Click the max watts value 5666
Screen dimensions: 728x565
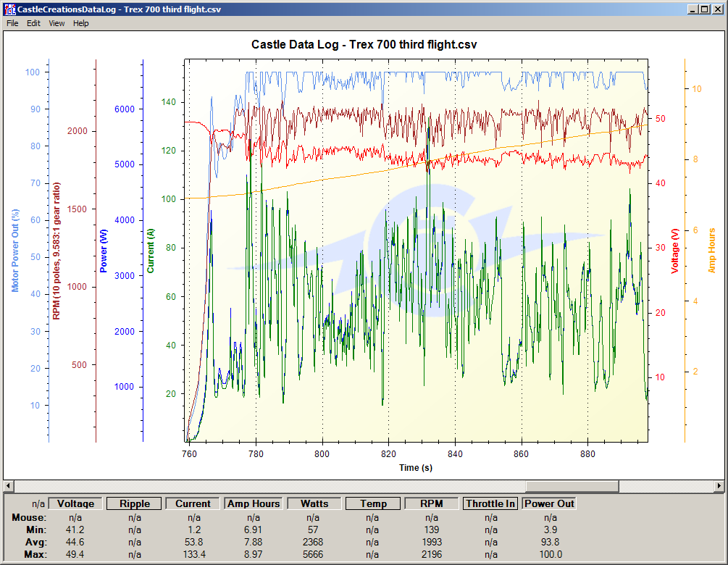pyautogui.click(x=313, y=554)
